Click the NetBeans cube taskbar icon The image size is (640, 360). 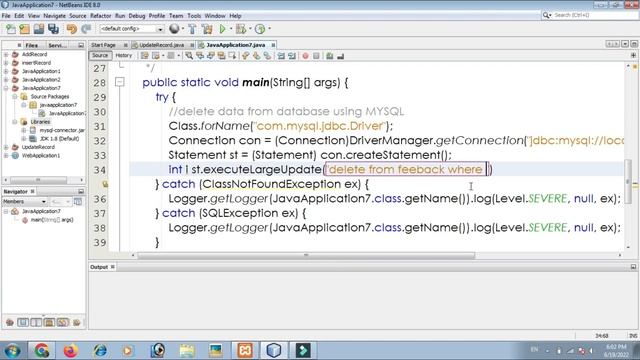pyautogui.click(x=273, y=350)
